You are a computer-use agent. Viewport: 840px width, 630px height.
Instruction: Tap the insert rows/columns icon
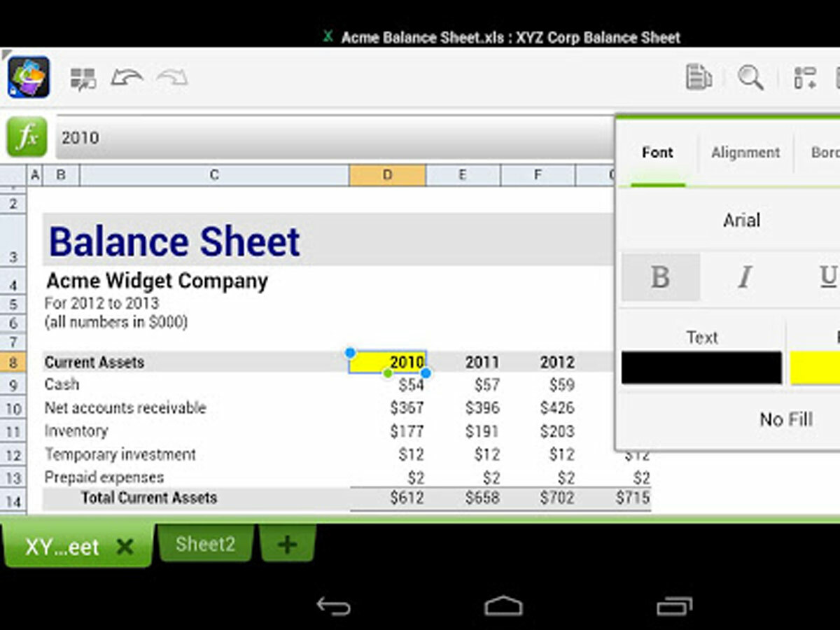tap(805, 77)
